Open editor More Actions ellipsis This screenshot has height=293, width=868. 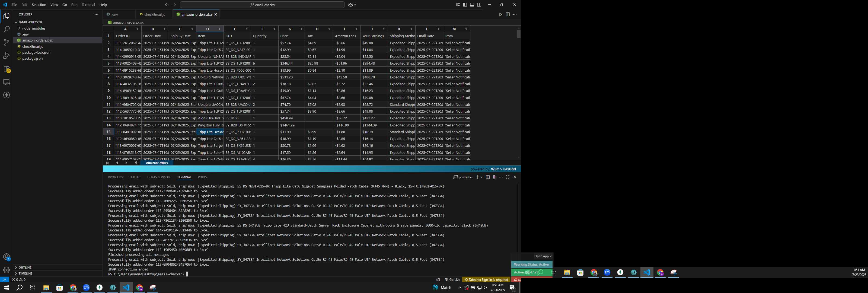[515, 14]
